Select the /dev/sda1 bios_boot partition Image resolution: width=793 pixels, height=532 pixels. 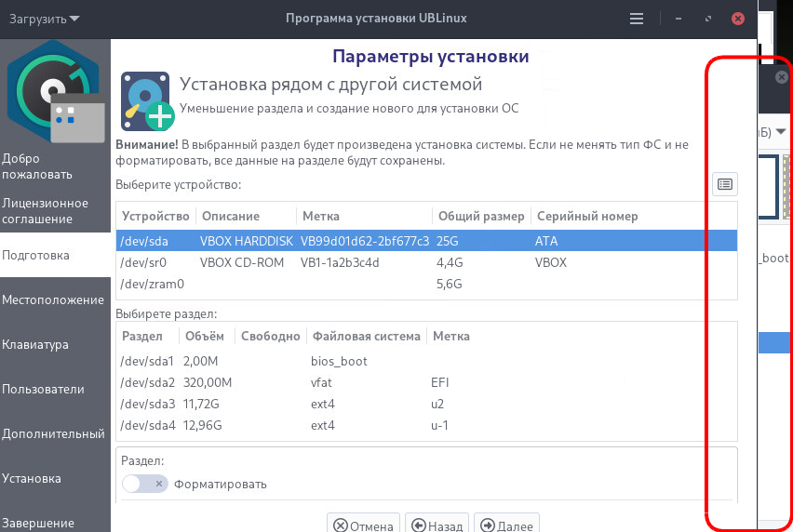[x=426, y=361]
